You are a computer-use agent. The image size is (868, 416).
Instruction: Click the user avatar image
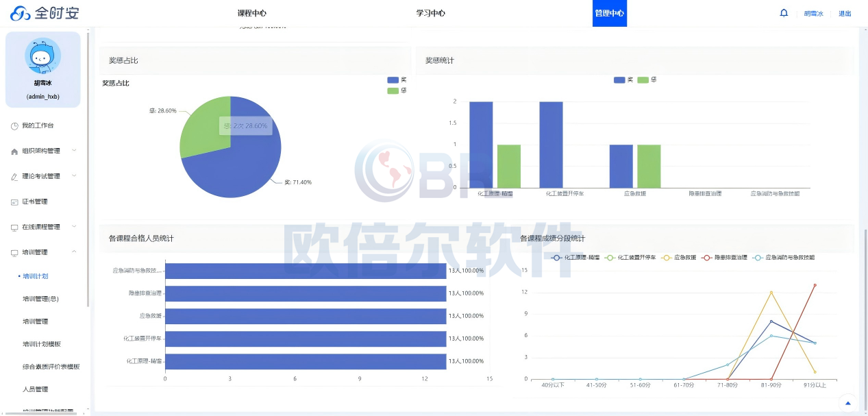[x=42, y=56]
